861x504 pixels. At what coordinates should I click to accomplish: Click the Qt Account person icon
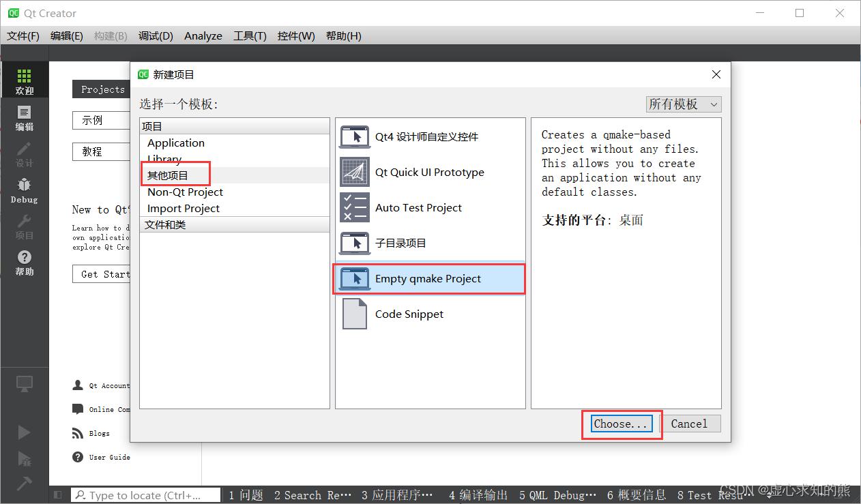point(78,385)
